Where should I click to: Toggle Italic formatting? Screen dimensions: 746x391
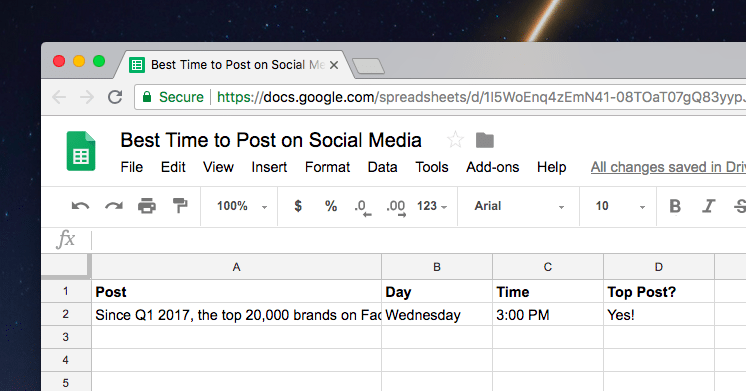708,206
